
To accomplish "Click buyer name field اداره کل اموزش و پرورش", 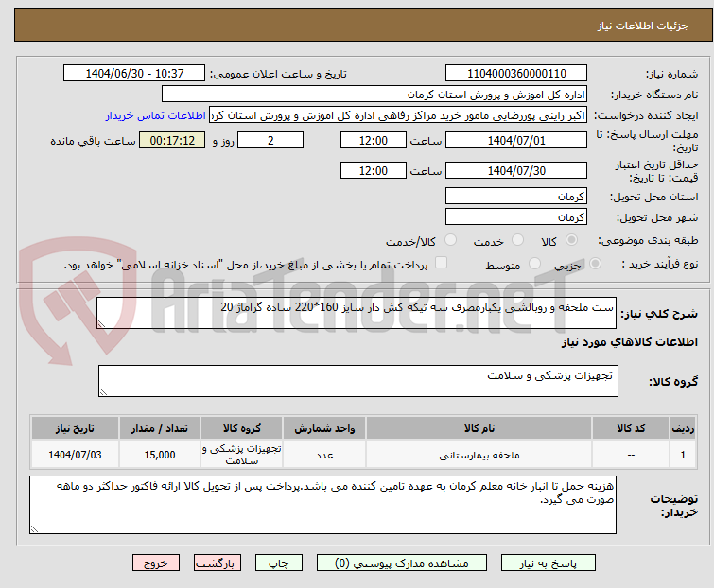I will click(x=374, y=95).
